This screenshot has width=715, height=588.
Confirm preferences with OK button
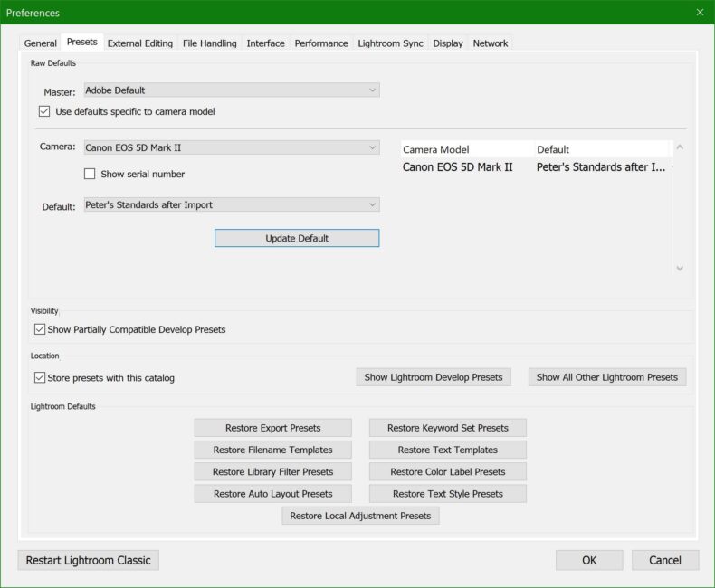[x=589, y=560]
